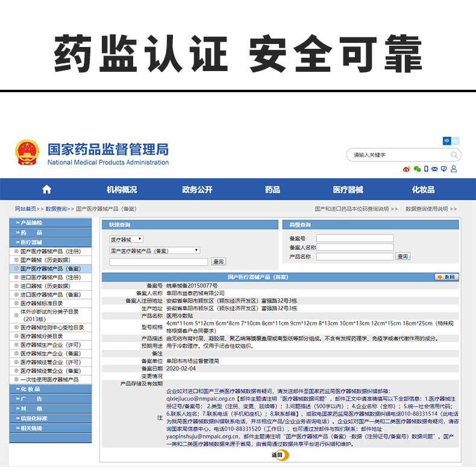Screen dimensions: 476x476
Task: Click the 国家药品监督管理局 site title
Action: point(108,149)
